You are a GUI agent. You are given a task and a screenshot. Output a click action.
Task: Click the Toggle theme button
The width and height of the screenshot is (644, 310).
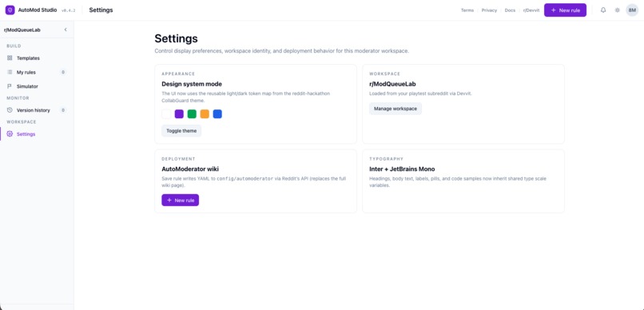181,131
